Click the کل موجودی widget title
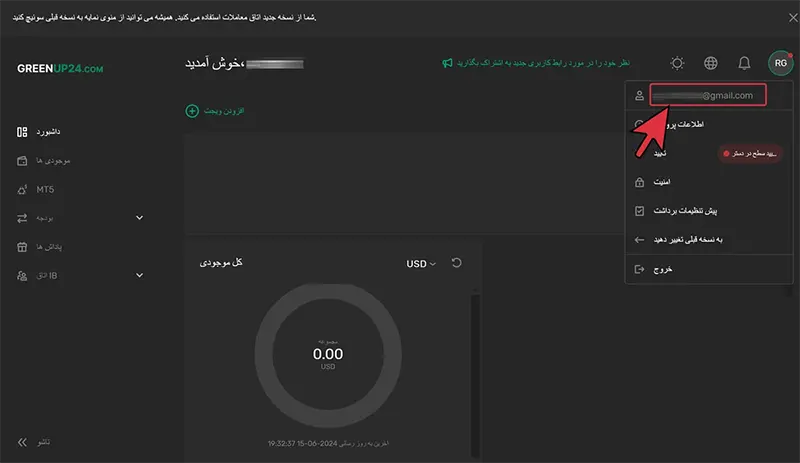800x463 pixels. tap(221, 262)
